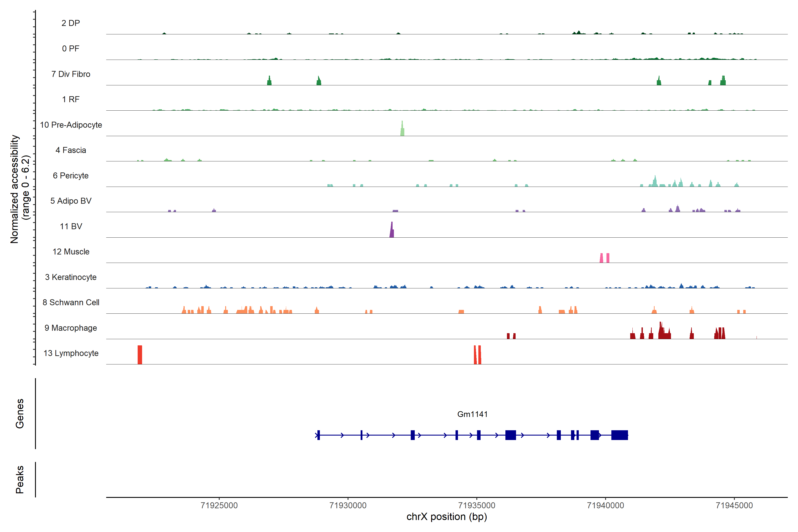The height and width of the screenshot is (532, 798).
Task: Click the Peaks panel label
Action: (20, 479)
